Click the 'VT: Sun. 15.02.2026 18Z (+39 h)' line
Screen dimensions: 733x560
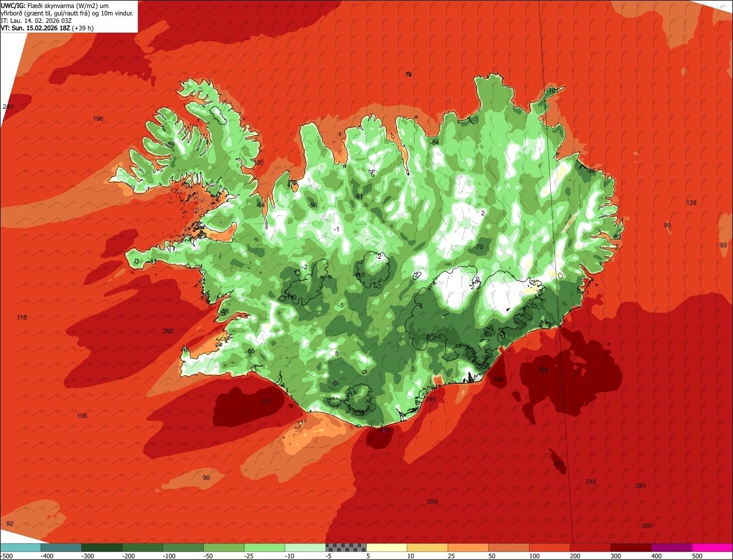48,27
